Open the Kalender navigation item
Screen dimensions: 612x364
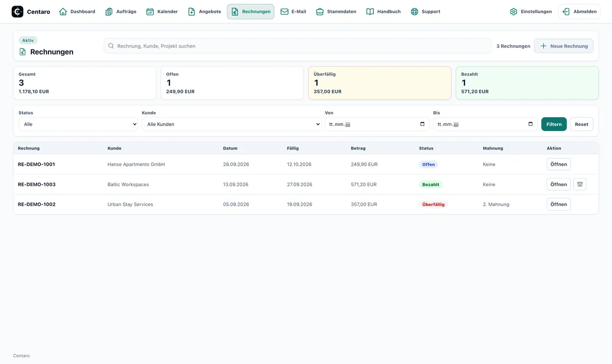click(162, 12)
